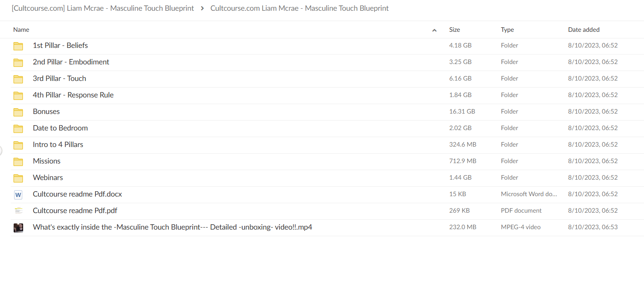Go to parent breadcrumb [Cultcourse.com] Liam Mcrae
The height and width of the screenshot is (306, 644).
coord(103,8)
